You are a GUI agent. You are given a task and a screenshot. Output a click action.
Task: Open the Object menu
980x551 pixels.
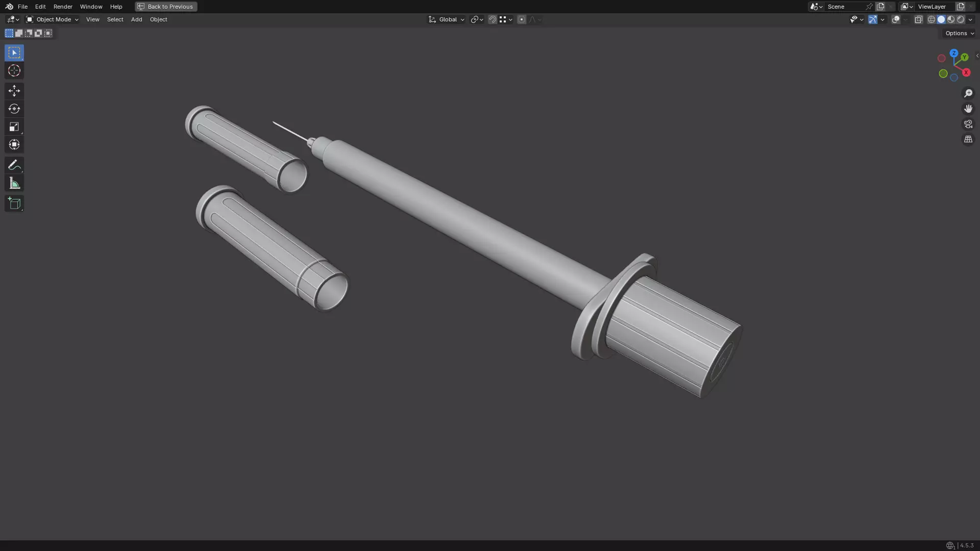(x=158, y=19)
